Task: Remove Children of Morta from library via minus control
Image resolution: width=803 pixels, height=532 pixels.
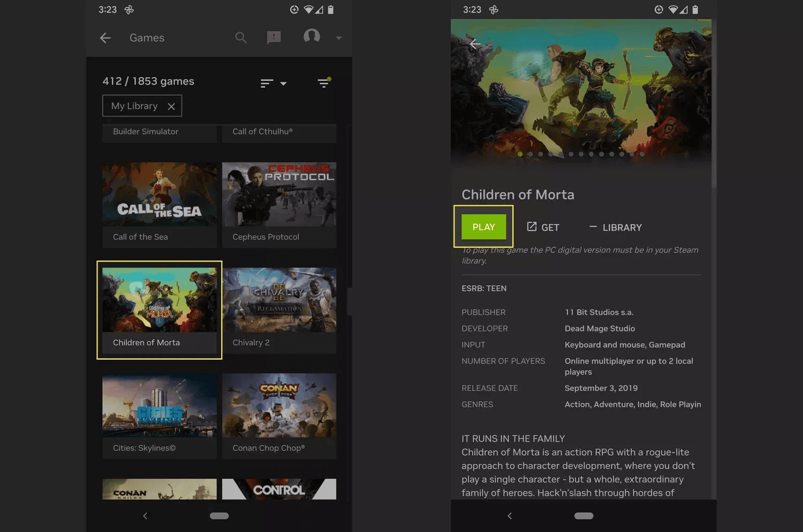Action: click(x=593, y=227)
